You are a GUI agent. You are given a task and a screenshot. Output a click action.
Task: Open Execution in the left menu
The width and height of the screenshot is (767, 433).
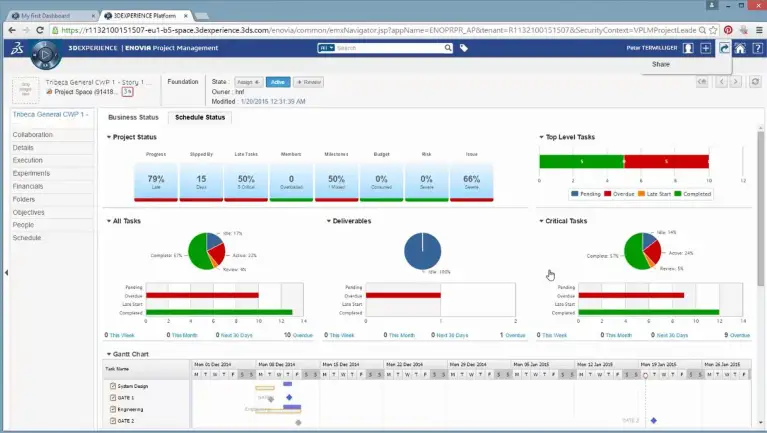[27, 160]
